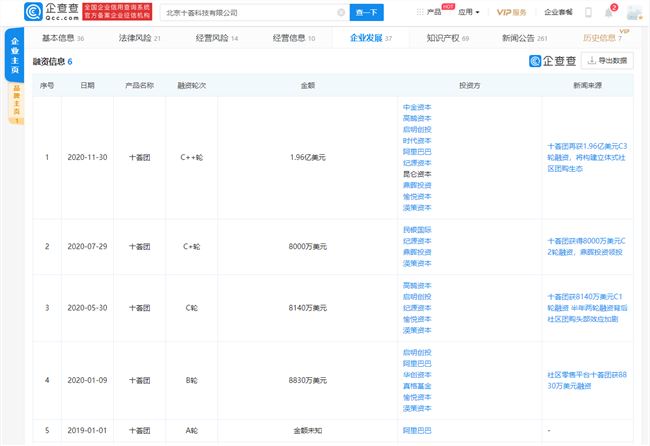Select the 企业发展 tab
650x446 pixels.
tap(371, 38)
